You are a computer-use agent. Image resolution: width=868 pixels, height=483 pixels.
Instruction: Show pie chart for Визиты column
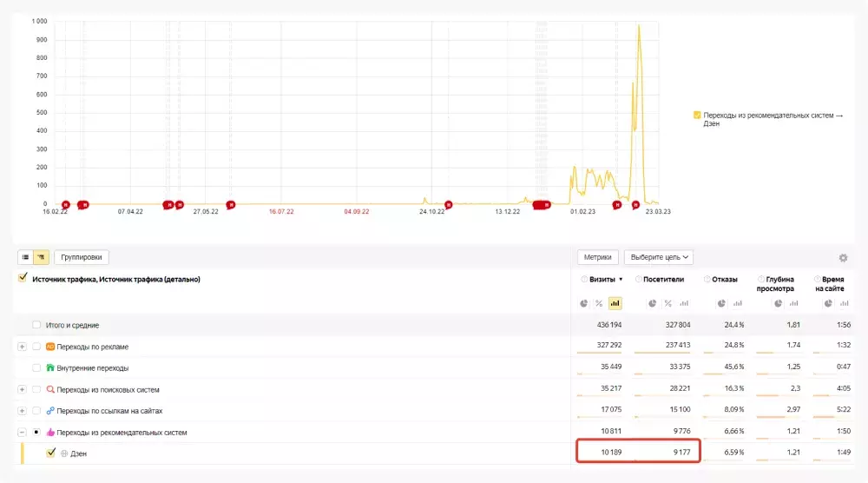coord(583,303)
